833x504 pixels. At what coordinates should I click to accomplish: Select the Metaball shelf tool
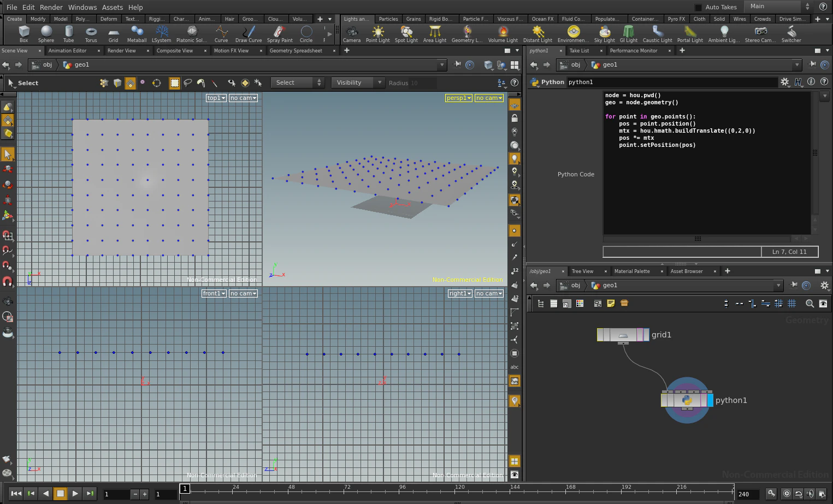(x=137, y=34)
